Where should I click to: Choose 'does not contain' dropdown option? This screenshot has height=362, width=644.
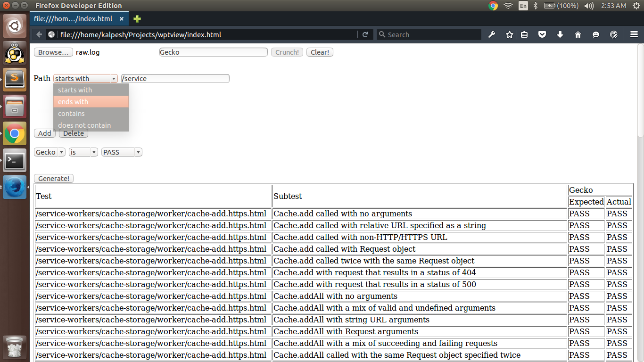click(91, 125)
